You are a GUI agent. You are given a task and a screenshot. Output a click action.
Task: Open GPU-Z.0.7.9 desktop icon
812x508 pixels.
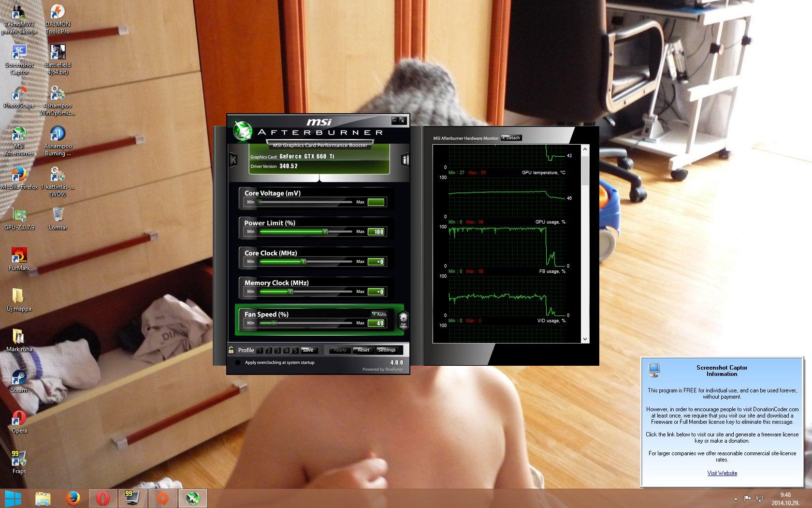coord(19,219)
